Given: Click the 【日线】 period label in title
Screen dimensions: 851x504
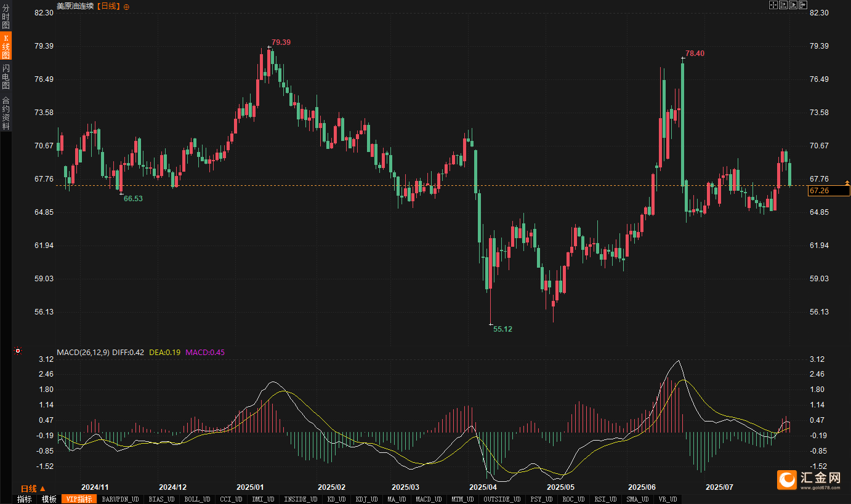Looking at the screenshot, I should point(108,6).
